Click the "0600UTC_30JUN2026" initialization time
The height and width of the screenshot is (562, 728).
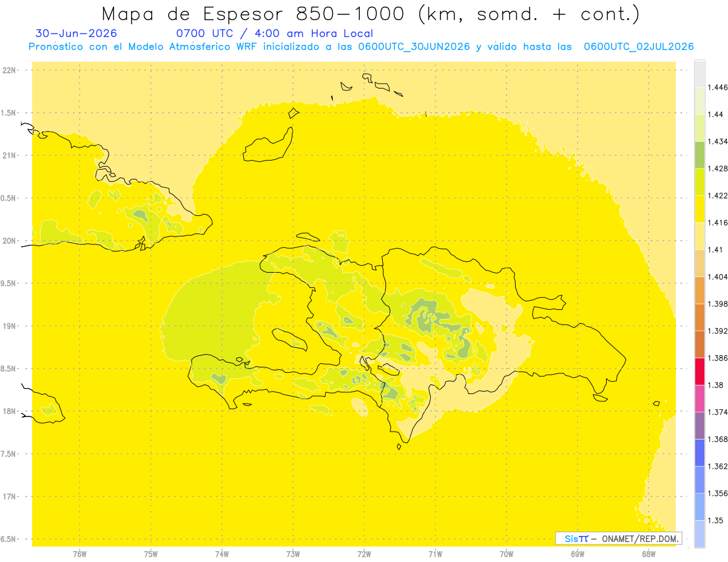pos(414,47)
